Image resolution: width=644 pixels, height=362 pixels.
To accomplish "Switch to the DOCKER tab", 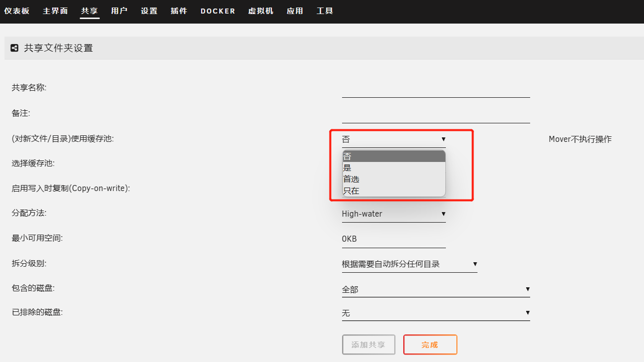I will coord(218,11).
